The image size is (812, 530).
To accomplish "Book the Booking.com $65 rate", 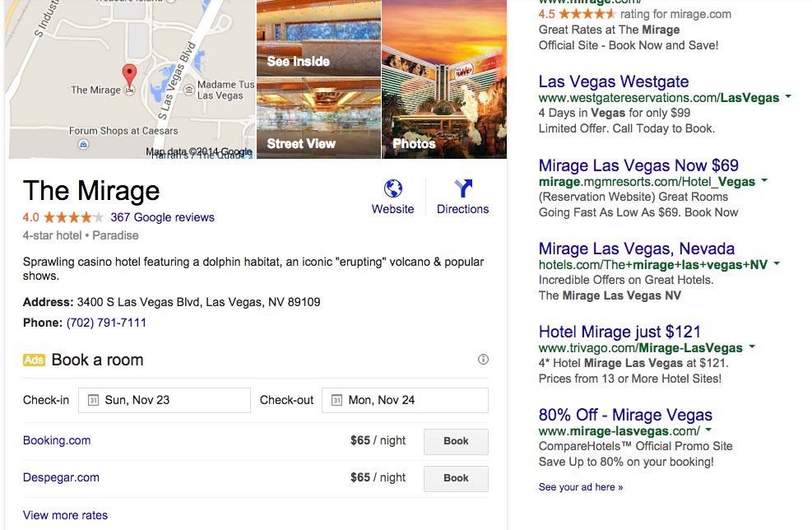I will tap(456, 441).
